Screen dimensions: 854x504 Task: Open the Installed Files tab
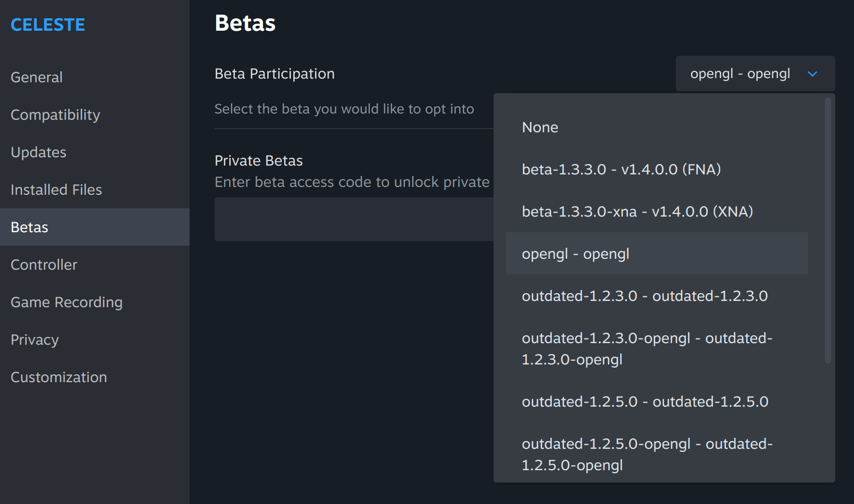point(56,190)
